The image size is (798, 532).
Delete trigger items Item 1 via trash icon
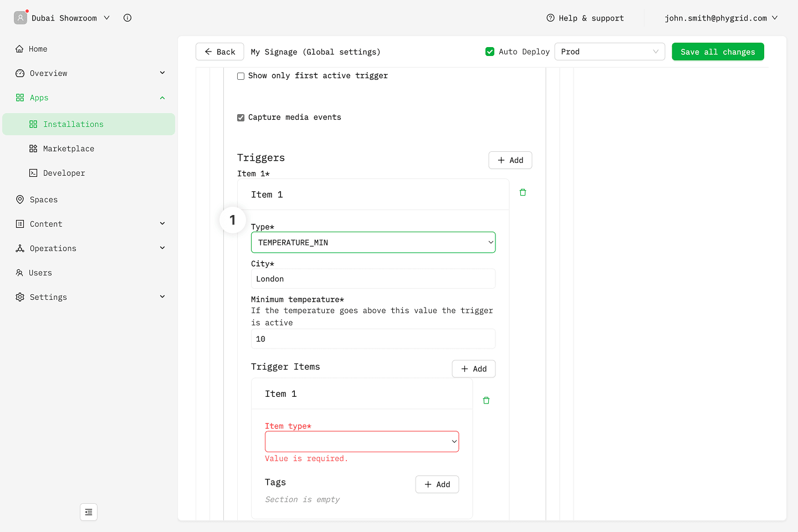coord(486,400)
